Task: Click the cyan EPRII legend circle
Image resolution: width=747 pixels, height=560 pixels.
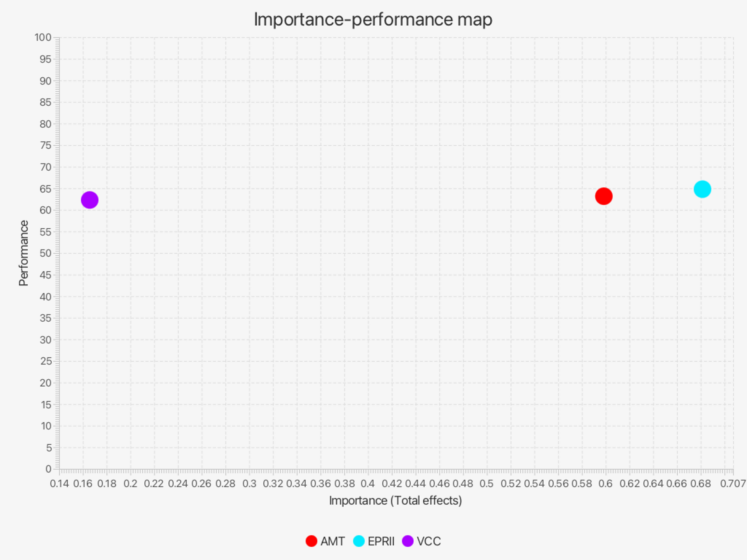Action: click(359, 541)
